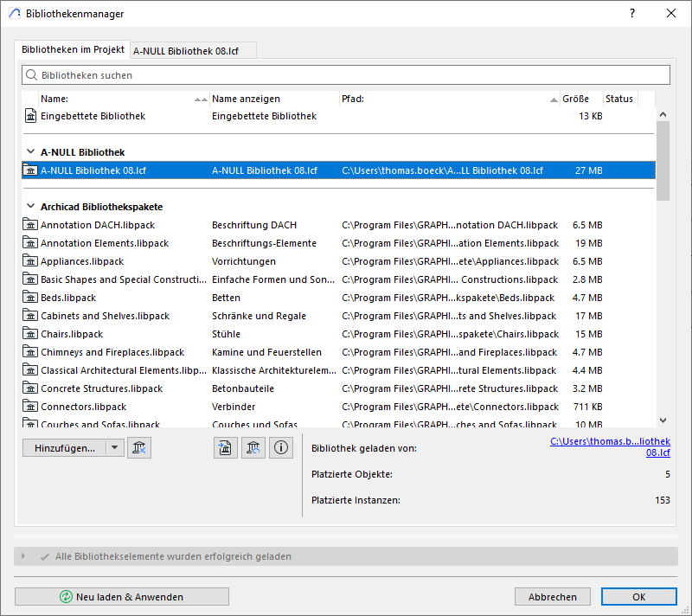Select the Stühle display name

(x=226, y=334)
